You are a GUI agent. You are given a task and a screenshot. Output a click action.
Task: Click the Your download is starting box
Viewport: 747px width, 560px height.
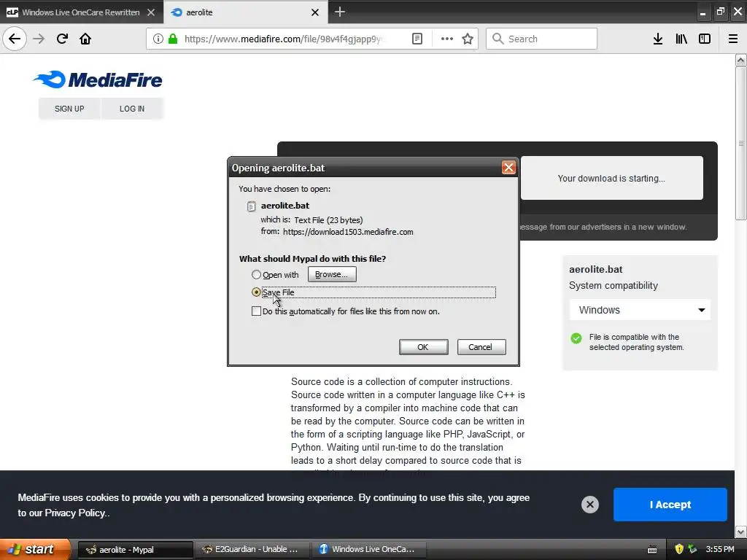(x=612, y=178)
